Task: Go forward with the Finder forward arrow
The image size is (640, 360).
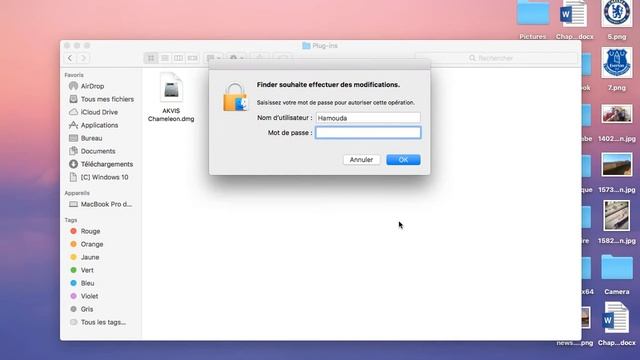Action: click(x=83, y=58)
